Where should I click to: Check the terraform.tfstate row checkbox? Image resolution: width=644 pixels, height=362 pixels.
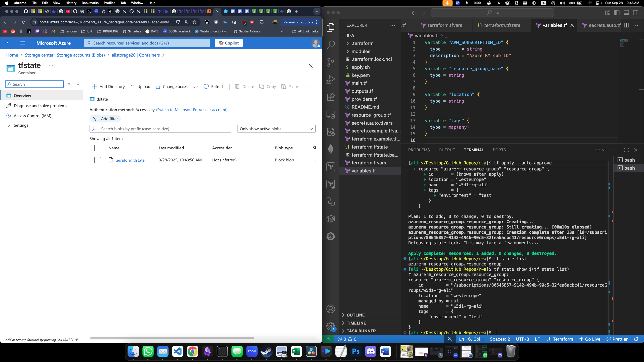pyautogui.click(x=98, y=160)
